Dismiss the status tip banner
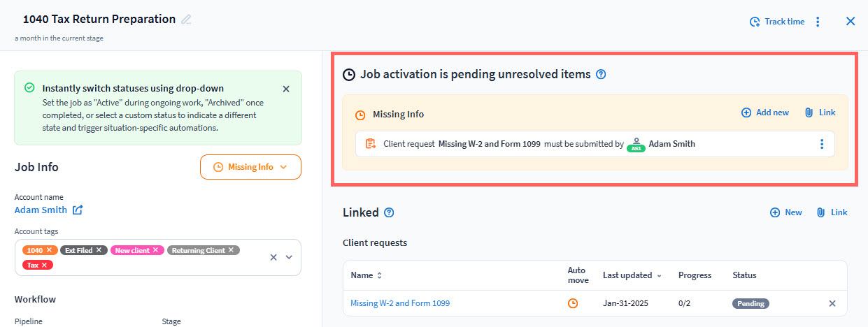The image size is (868, 327). coord(286,89)
